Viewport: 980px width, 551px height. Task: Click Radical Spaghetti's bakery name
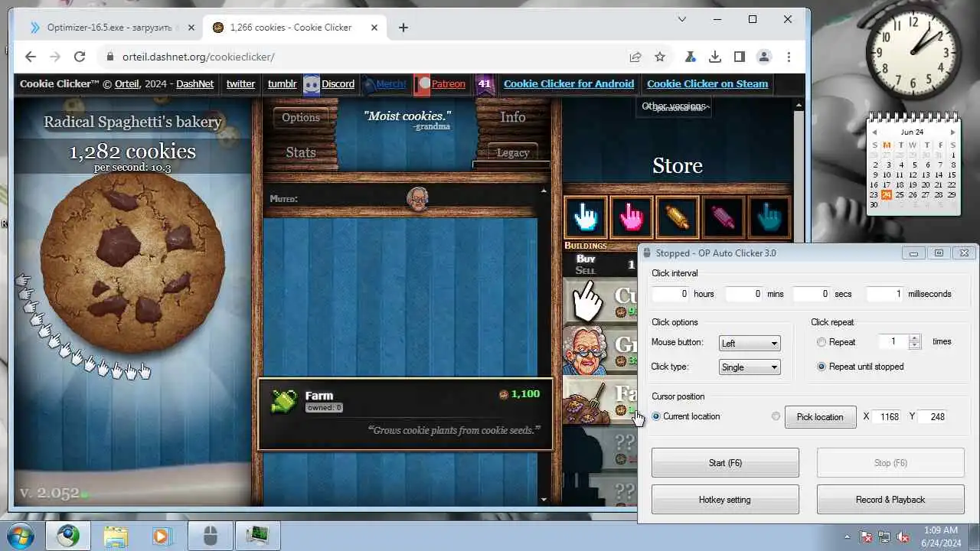point(132,122)
